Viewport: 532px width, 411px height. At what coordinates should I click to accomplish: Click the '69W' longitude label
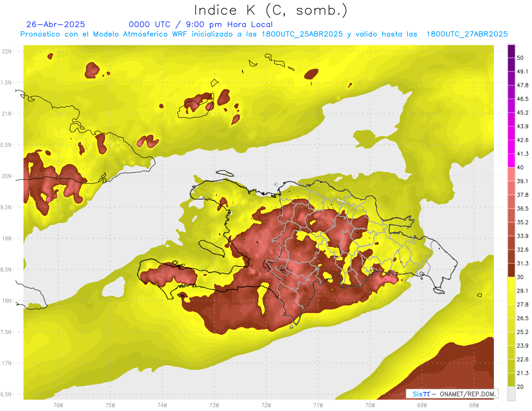[x=422, y=406]
